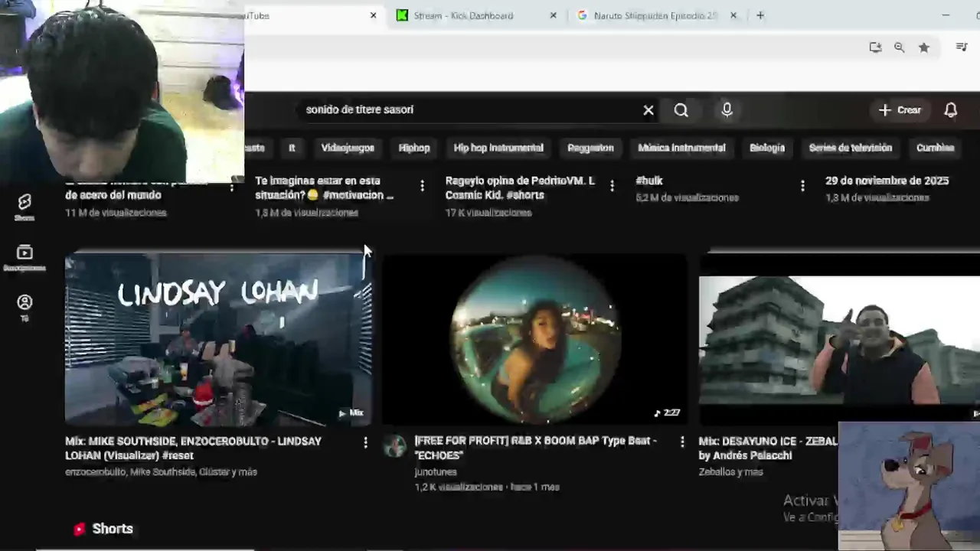Viewport: 980px width, 551px height.
Task: Open the #hulk short title
Action: tap(649, 181)
